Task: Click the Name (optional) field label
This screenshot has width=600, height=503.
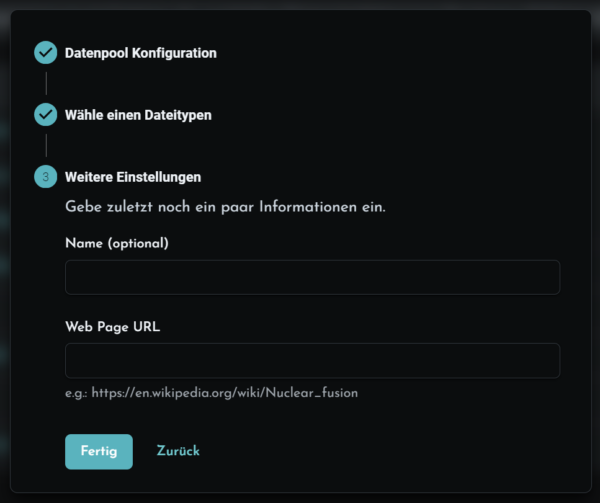Action: (x=117, y=243)
